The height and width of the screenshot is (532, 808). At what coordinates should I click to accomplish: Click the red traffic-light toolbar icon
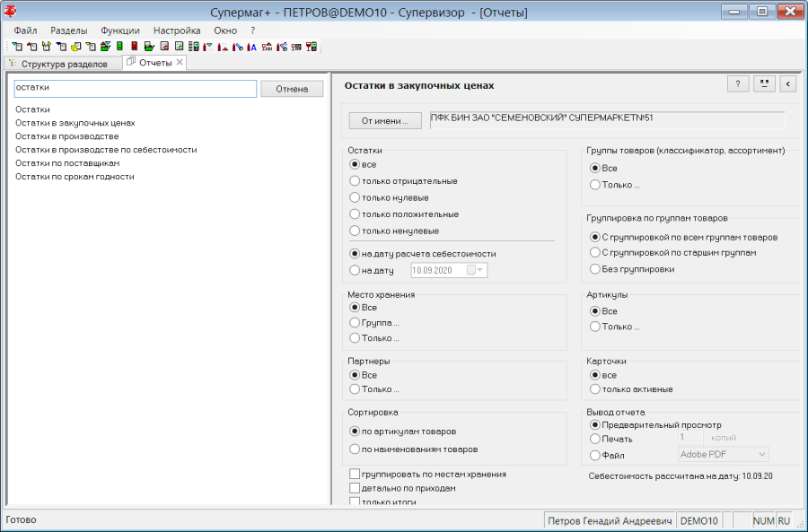tap(134, 47)
